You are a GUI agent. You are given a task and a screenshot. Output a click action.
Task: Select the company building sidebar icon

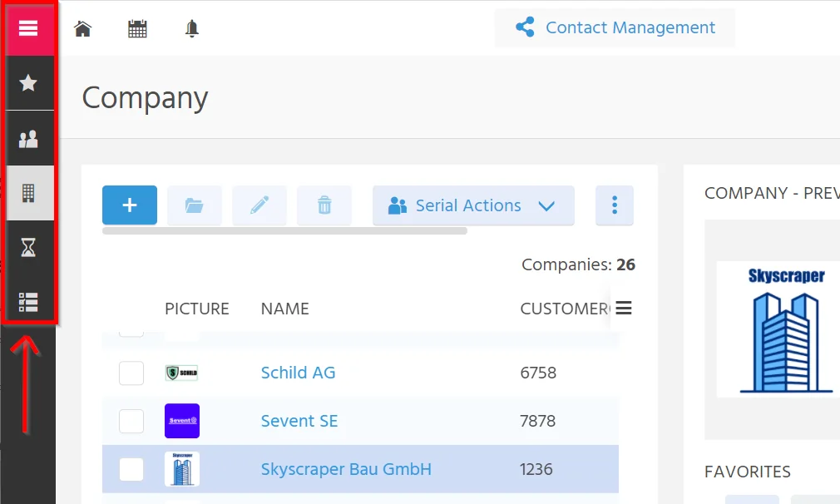click(x=28, y=193)
